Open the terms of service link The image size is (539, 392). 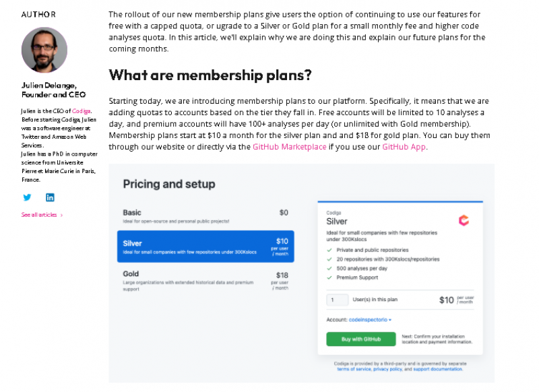354,369
